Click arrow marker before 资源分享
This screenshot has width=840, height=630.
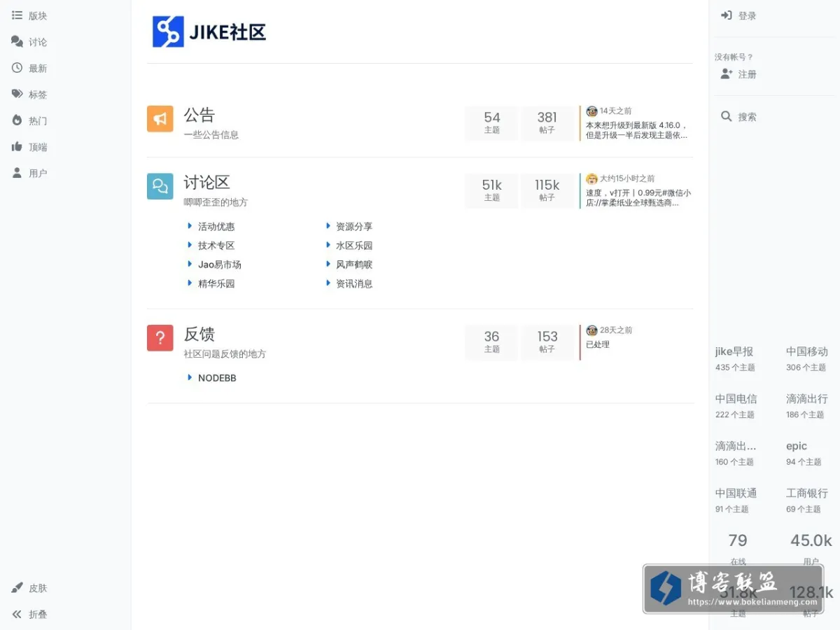coord(328,225)
